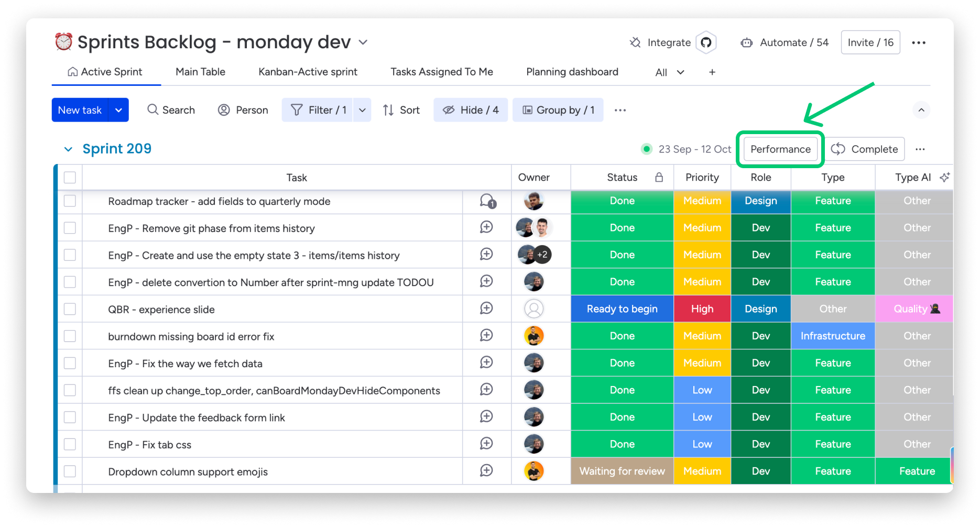
Task: Click the Invite / 16 button
Action: [870, 42]
